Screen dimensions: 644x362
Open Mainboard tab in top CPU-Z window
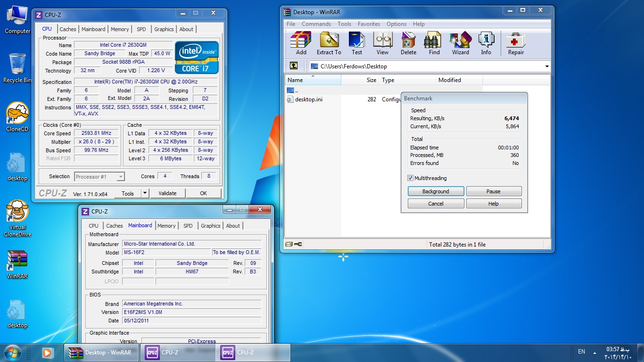coord(93,29)
